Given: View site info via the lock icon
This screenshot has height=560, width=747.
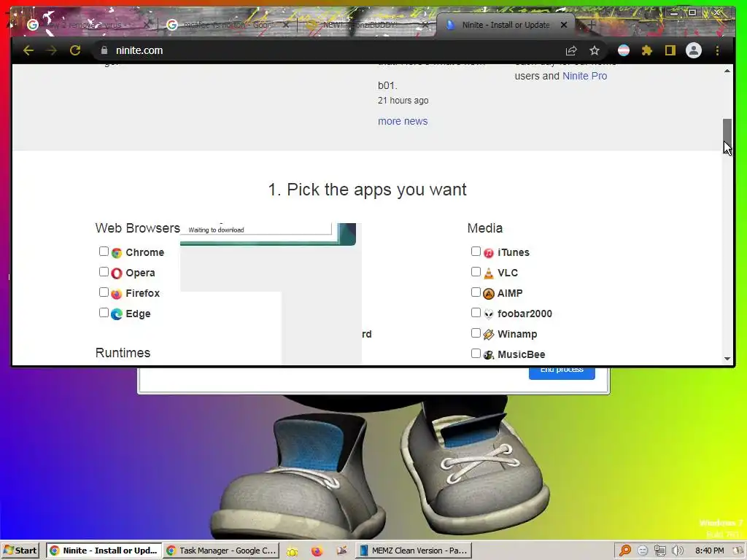Looking at the screenshot, I should pos(104,50).
